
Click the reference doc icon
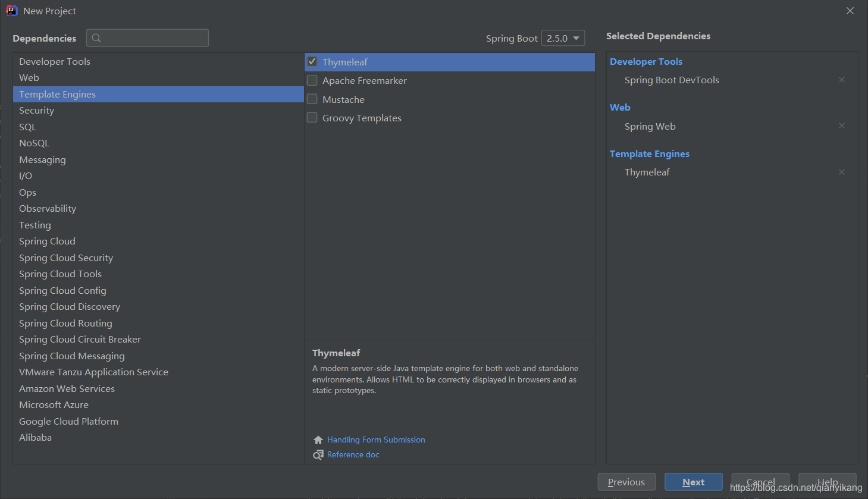click(x=318, y=454)
